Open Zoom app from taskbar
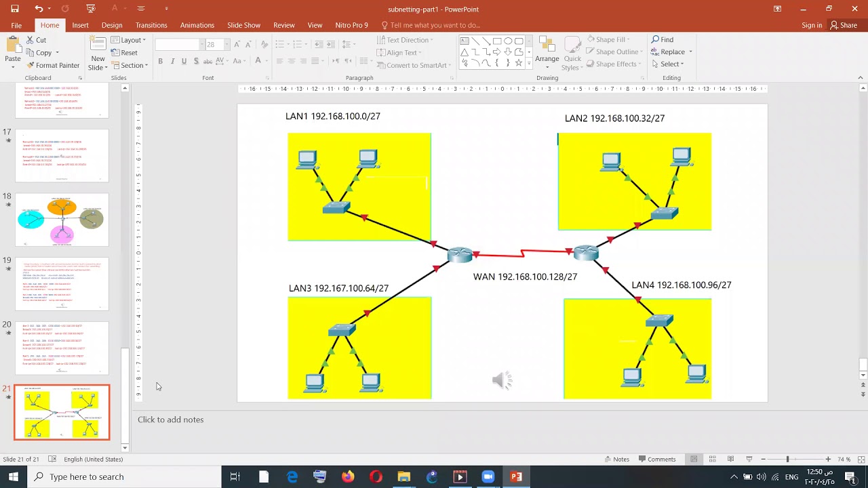This screenshot has height=488, width=868. (x=488, y=477)
